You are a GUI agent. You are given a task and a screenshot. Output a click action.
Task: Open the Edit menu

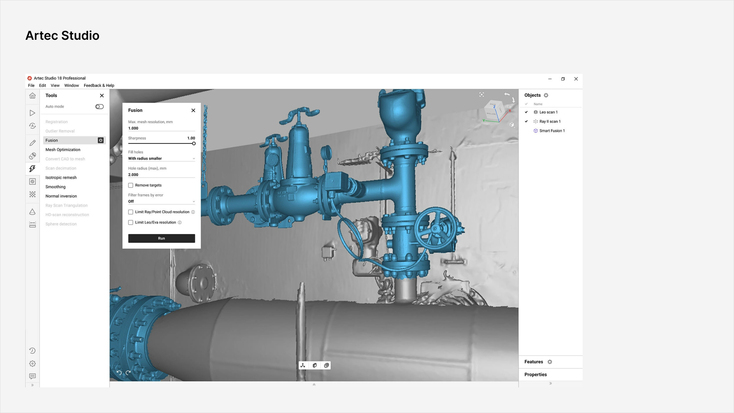(43, 86)
